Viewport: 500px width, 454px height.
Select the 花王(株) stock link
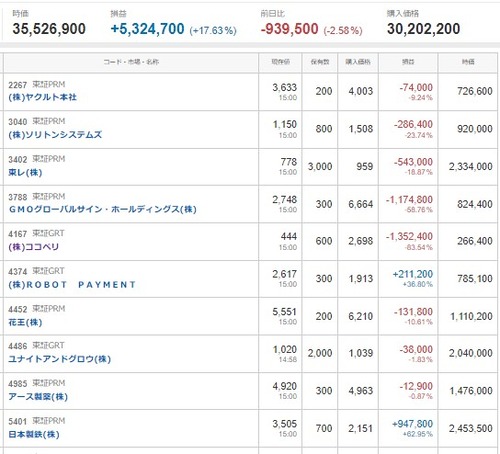click(25, 322)
